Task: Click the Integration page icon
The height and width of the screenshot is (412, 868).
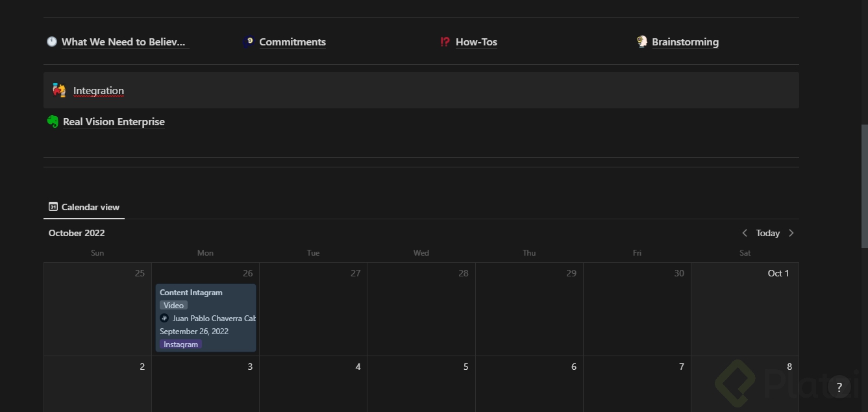Action: coord(59,90)
